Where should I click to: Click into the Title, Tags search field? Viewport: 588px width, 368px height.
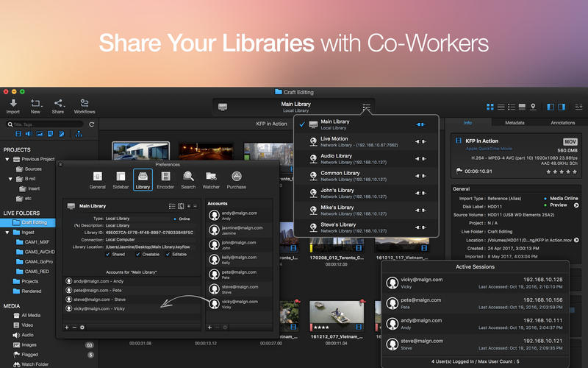pyautogui.click(x=45, y=124)
